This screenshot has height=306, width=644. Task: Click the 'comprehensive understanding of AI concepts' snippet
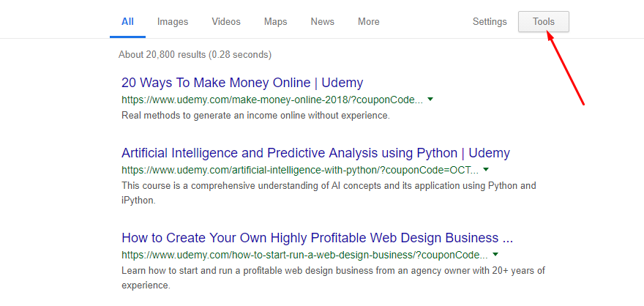[x=329, y=193]
